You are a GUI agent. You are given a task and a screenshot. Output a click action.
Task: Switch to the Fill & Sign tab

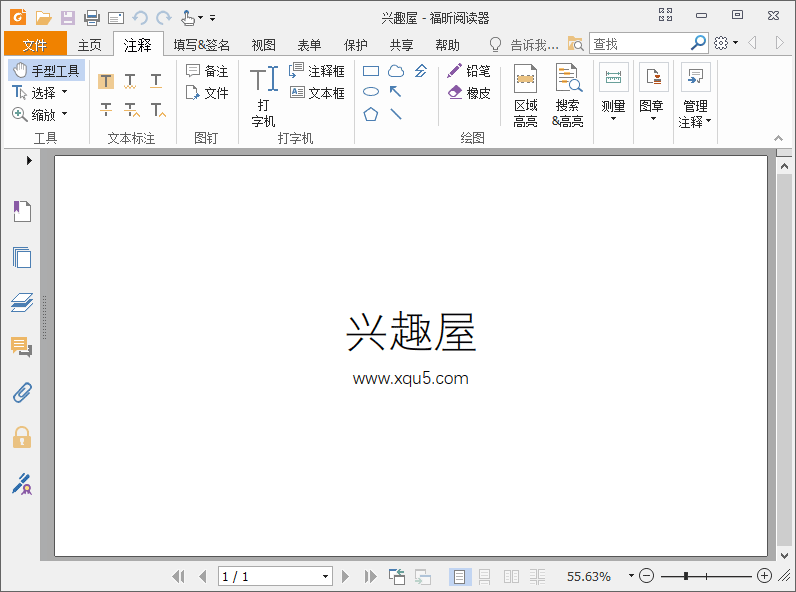pos(202,45)
